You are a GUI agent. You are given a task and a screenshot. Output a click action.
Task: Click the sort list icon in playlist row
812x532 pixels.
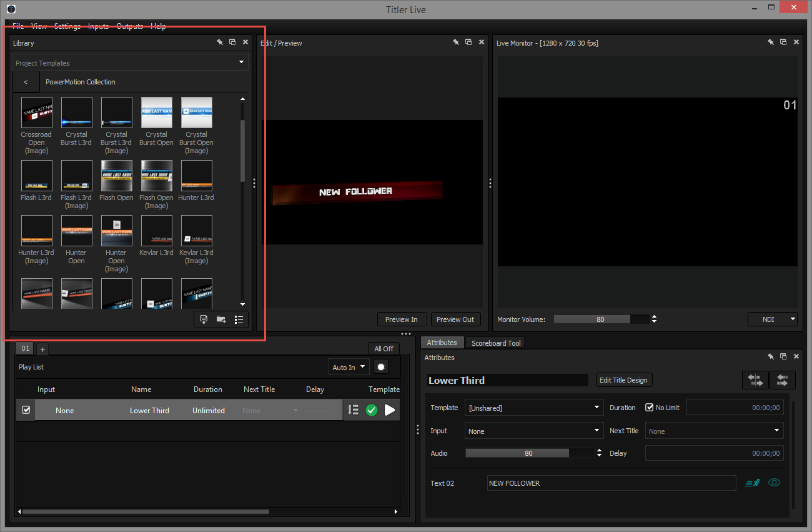pyautogui.click(x=353, y=410)
